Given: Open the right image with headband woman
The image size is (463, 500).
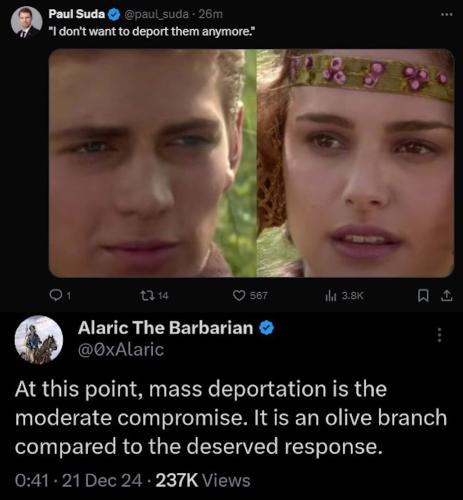Looking at the screenshot, I should click(355, 163).
